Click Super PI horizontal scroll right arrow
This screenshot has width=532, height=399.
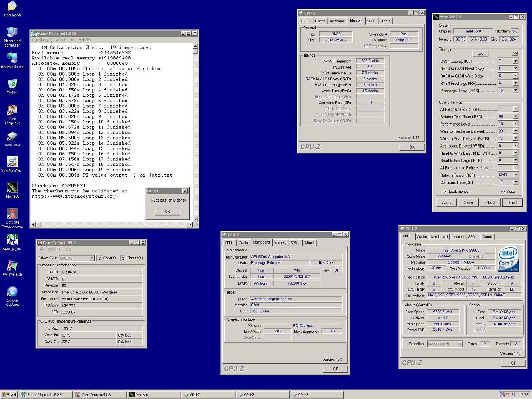tap(190, 225)
